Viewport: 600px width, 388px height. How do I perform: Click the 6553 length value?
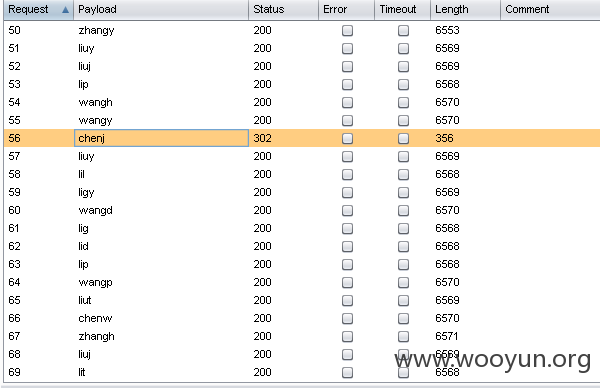[447, 30]
